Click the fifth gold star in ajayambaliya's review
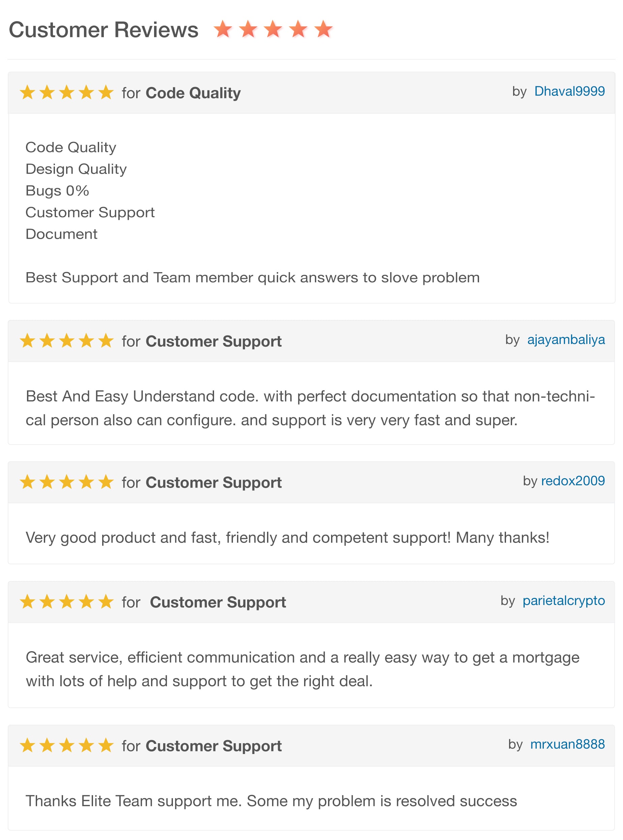Image resolution: width=623 pixels, height=840 pixels. [x=106, y=341]
